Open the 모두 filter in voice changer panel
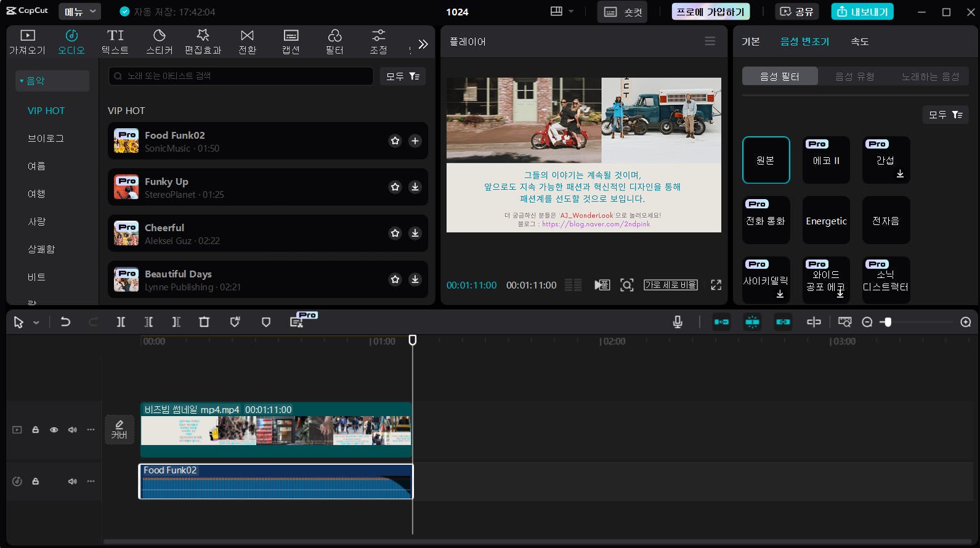This screenshot has height=548, width=980. click(x=945, y=115)
